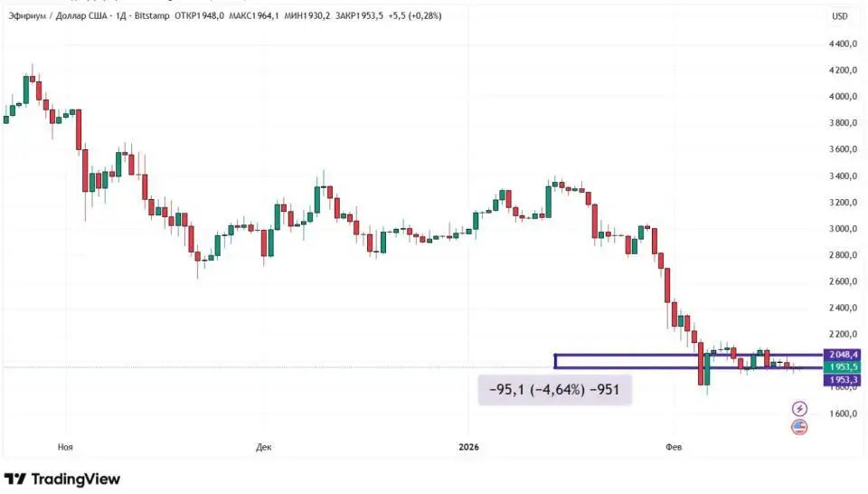Click the 2048,4 purple price label
The width and height of the screenshot is (868, 494).
(x=842, y=355)
